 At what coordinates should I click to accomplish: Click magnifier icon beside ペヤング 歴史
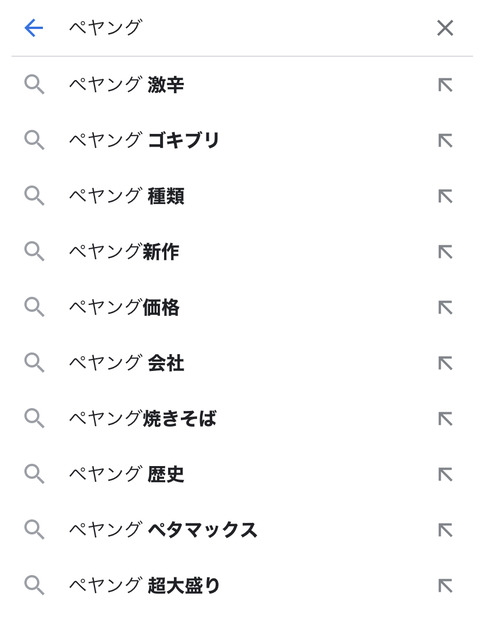[x=34, y=474]
